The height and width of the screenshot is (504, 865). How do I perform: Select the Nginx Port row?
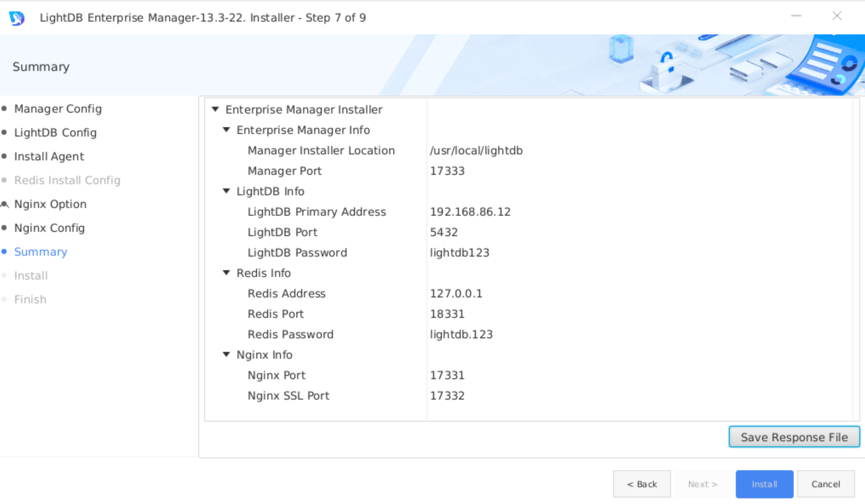[x=528, y=375]
